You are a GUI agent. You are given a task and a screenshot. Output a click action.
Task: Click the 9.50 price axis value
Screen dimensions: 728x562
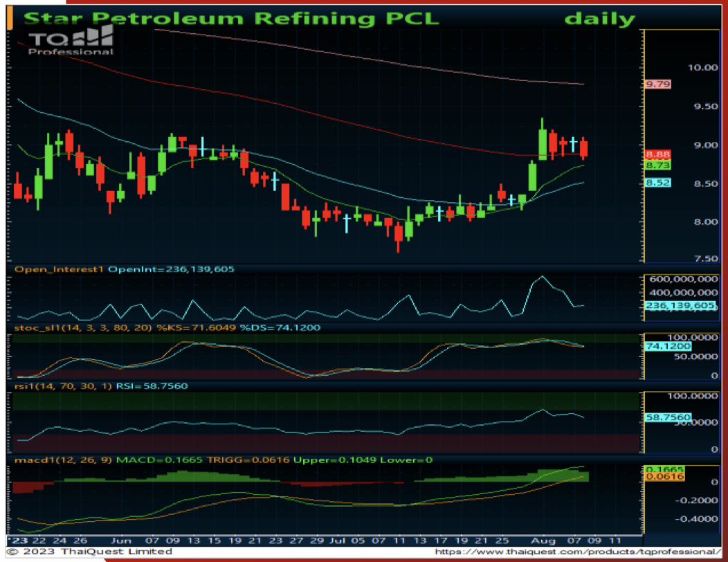click(x=706, y=106)
